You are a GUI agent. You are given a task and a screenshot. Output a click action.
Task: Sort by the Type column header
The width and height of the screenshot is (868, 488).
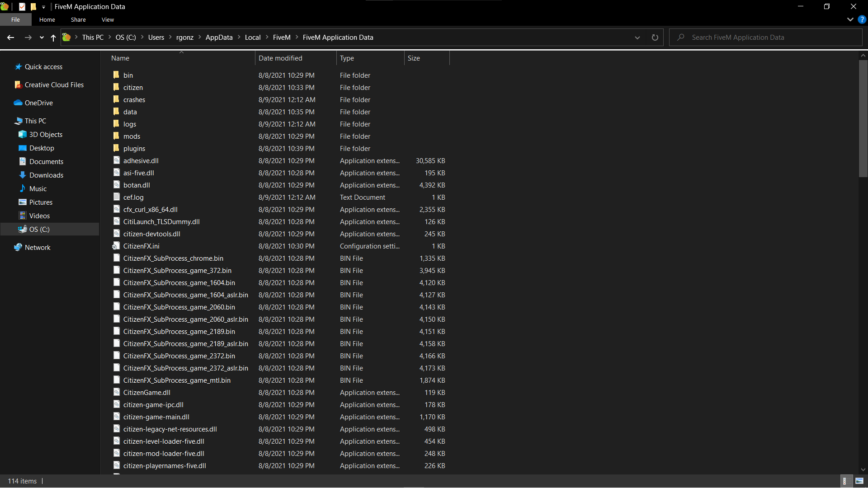pos(370,58)
